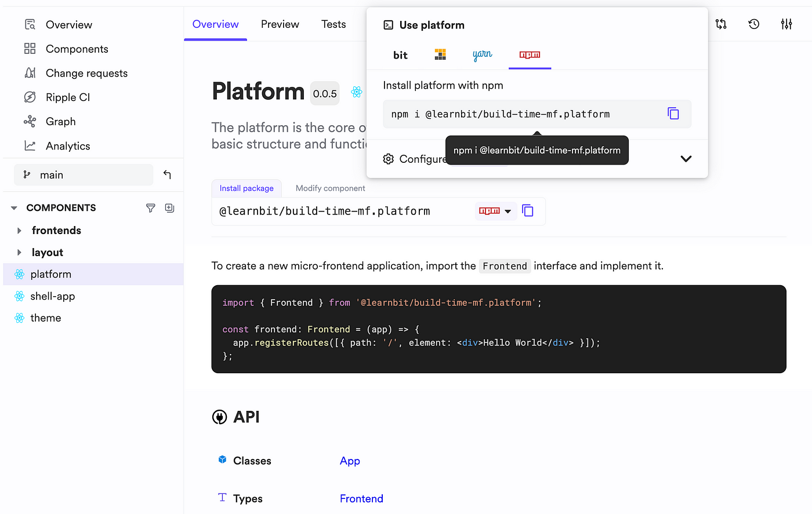
Task: Click the collapse-all icon in COMPONENTS header
Action: point(169,207)
